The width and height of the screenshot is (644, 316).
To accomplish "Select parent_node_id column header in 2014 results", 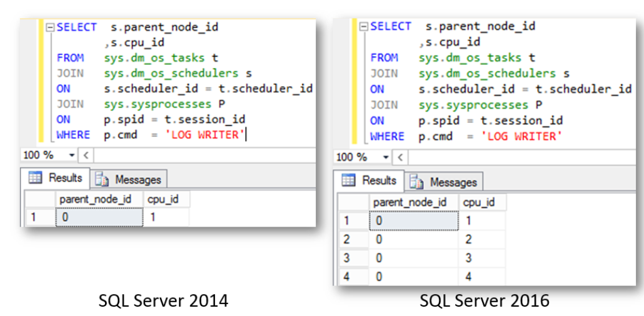I will 99,199.
